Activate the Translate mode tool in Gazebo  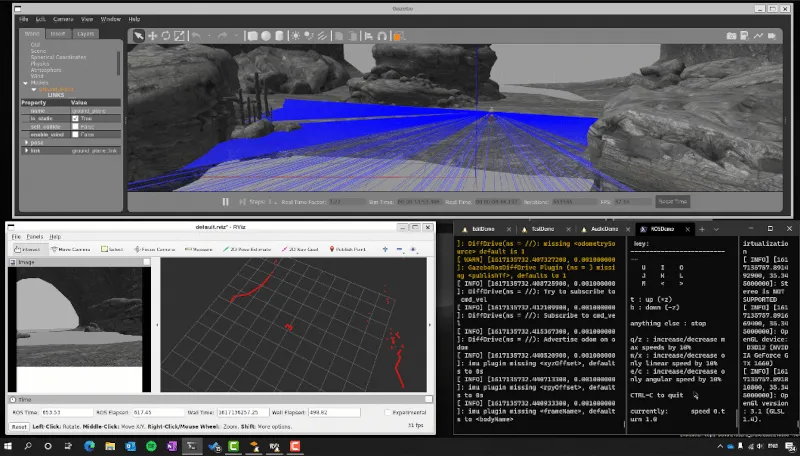(153, 35)
